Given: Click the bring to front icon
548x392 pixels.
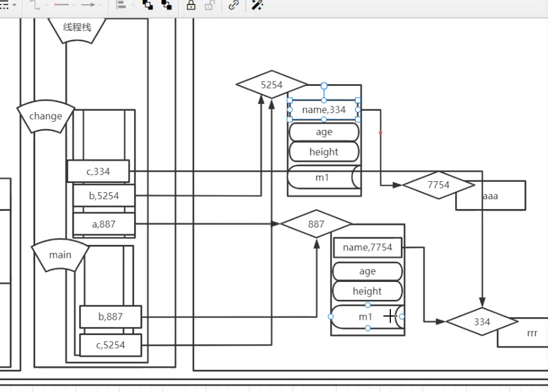Looking at the screenshot, I should click(x=148, y=5).
